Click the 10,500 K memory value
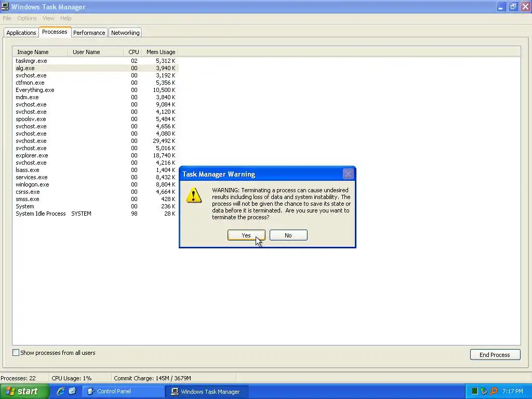Image resolution: width=532 pixels, height=399 pixels. coord(164,90)
